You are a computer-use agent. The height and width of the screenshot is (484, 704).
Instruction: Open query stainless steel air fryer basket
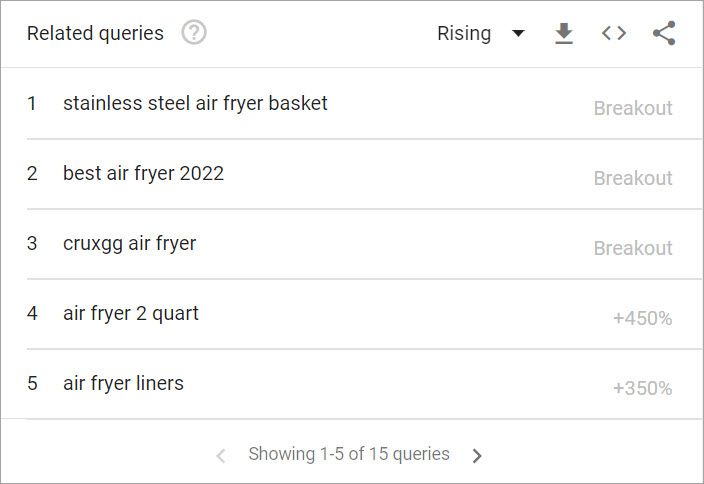(x=195, y=103)
